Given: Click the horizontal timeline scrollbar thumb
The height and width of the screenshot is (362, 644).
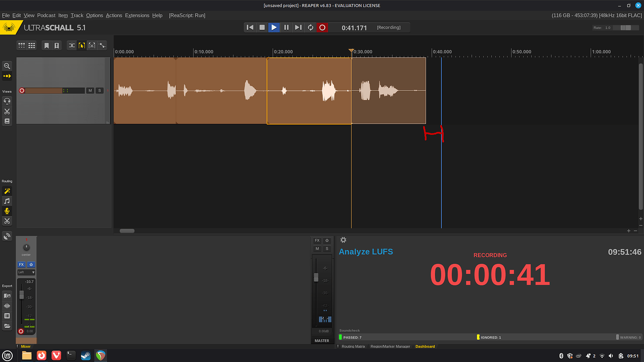Looking at the screenshot, I should [x=127, y=231].
